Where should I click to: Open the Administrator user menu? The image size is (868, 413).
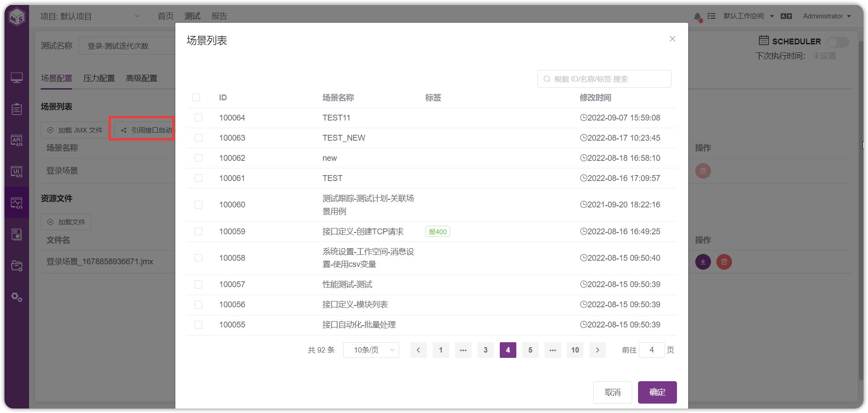tap(827, 16)
